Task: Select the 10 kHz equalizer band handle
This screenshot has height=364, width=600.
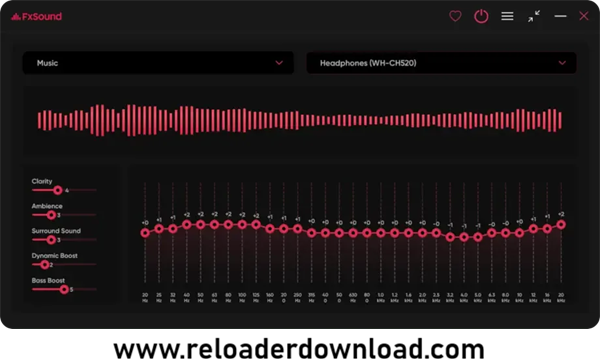Action: coord(519,233)
